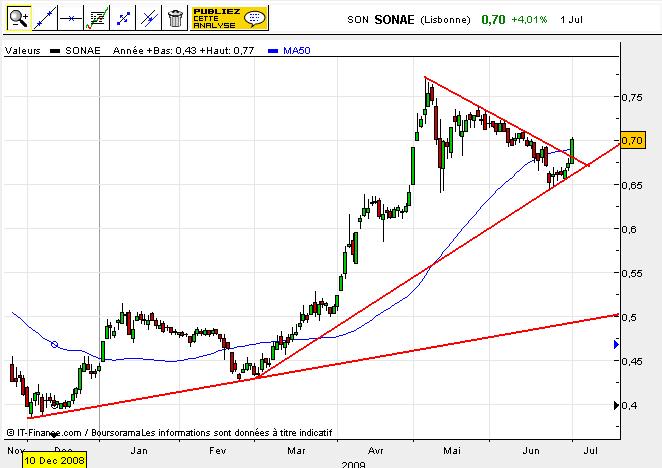Screen dimensions: 662x468
Task: Click the 10 Dec 2008 date tooltip
Action: [x=54, y=460]
